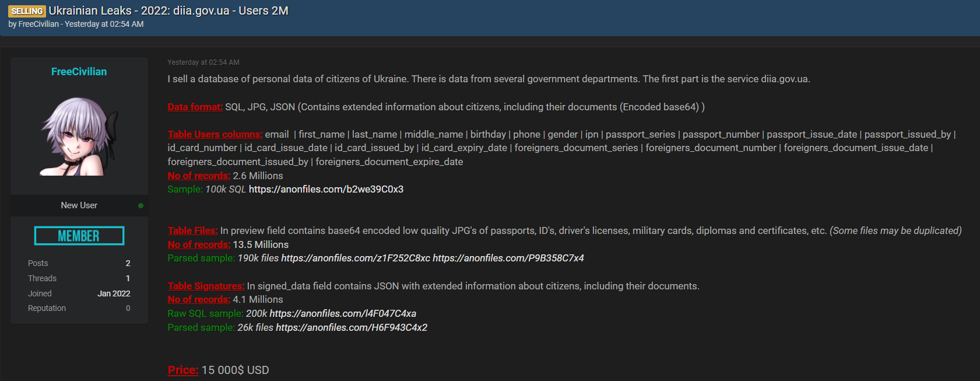The height and width of the screenshot is (381, 980).
Task: Click the New User title label
Action: [79, 205]
